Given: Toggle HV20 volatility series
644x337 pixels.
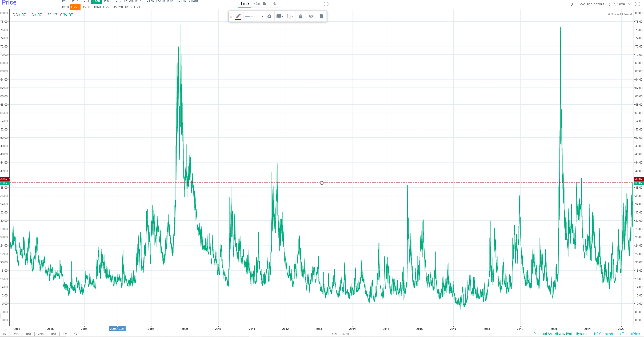Looking at the screenshot, I should point(75,7).
